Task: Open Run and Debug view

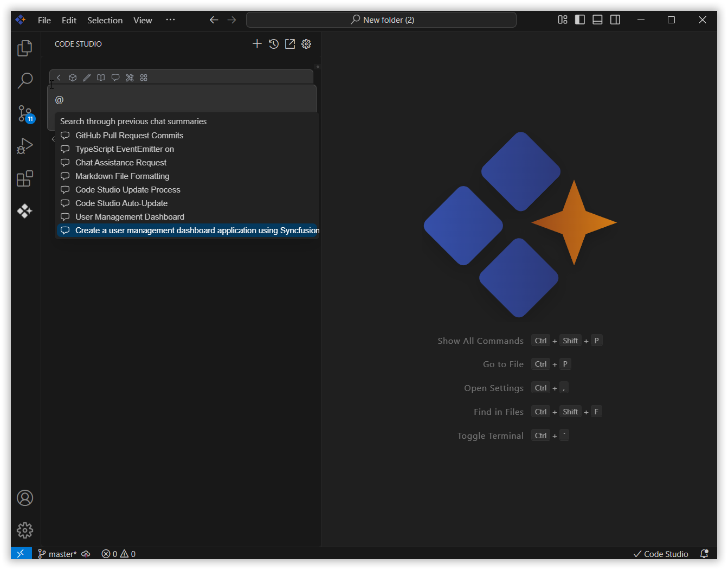Action: [25, 146]
